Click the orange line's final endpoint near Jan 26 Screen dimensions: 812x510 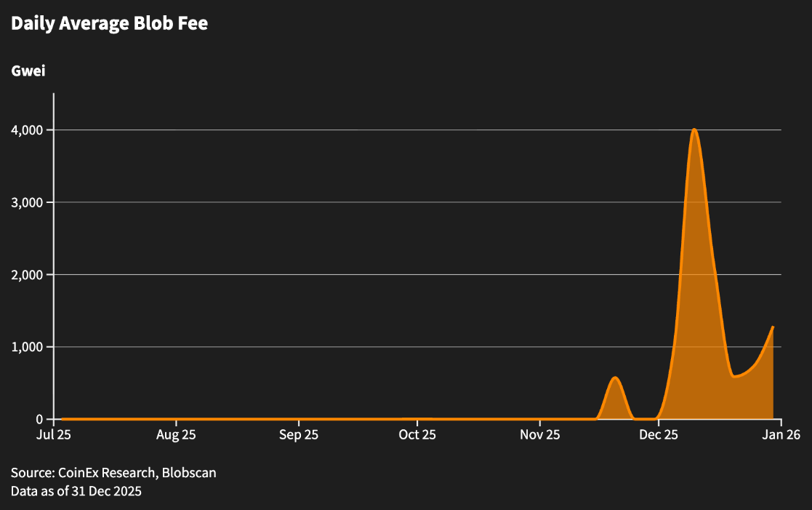click(773, 327)
